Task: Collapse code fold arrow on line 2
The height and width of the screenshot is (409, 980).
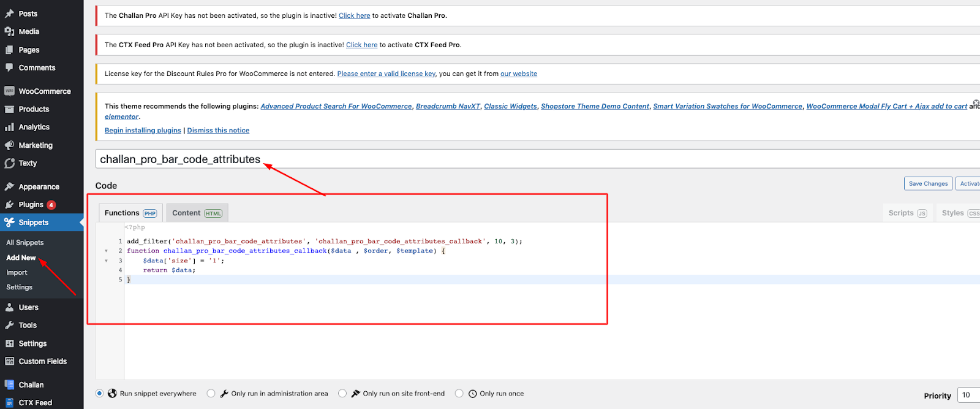Action: tap(106, 251)
